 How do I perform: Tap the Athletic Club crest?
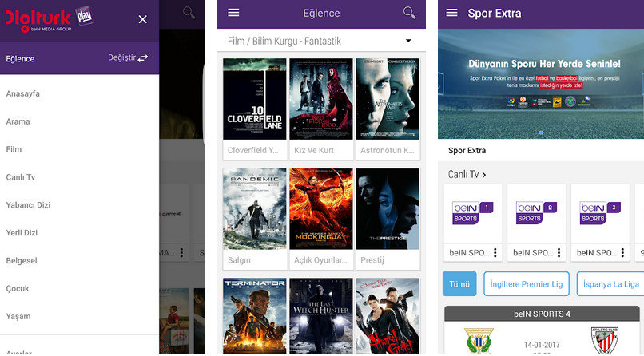[x=605, y=340]
